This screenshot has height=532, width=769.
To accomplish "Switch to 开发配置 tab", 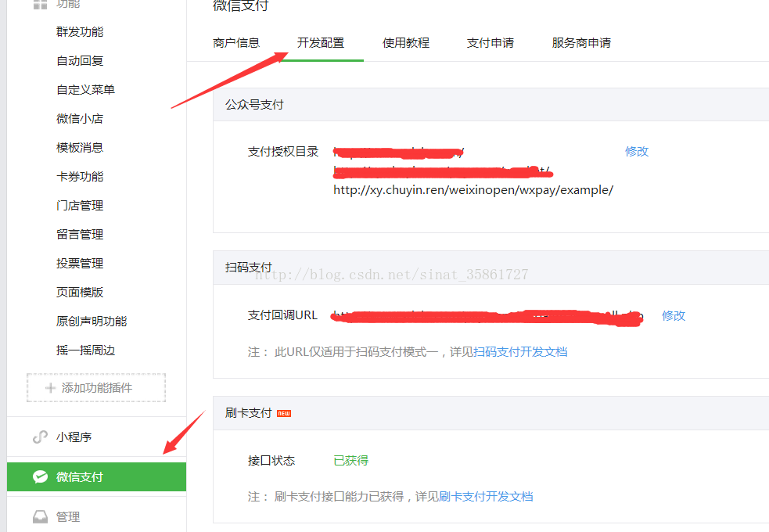I will [321, 43].
